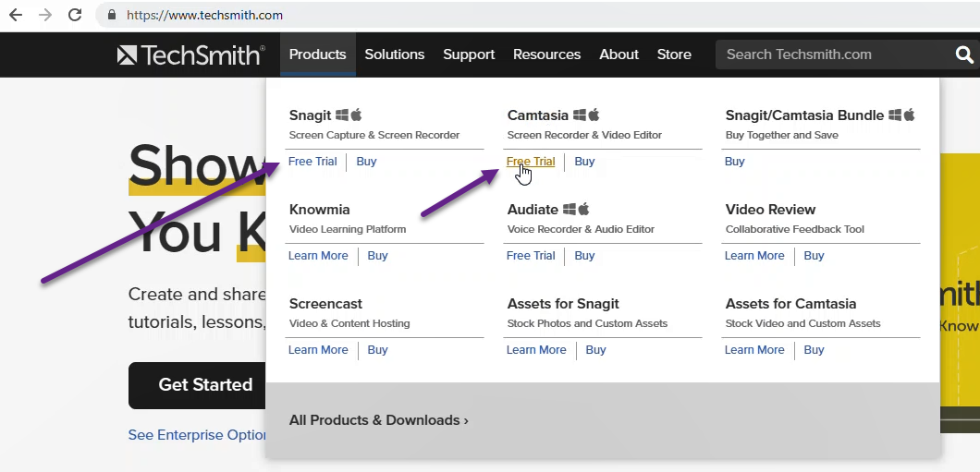
Task: Click the browser reload icon
Action: point(75,15)
